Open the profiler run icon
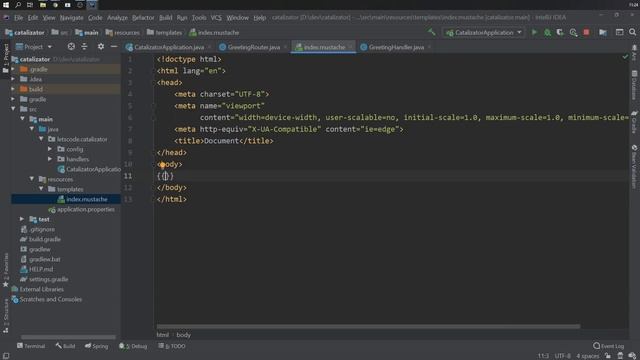Viewport: 640px width, 360px height. pos(573,32)
